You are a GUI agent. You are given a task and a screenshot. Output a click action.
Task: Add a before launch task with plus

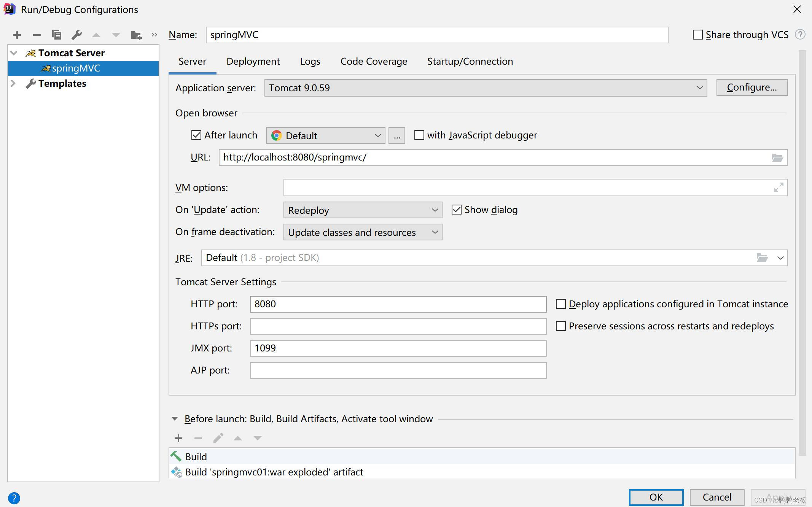178,438
